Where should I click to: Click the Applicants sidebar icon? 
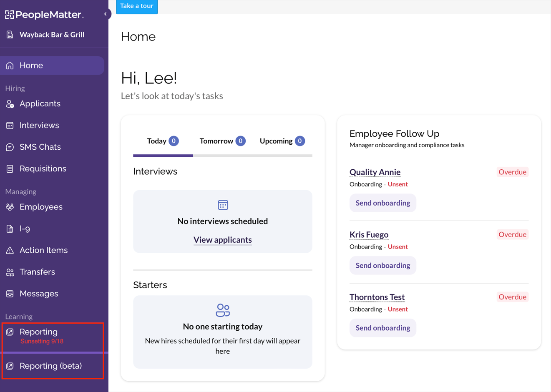[10, 104]
